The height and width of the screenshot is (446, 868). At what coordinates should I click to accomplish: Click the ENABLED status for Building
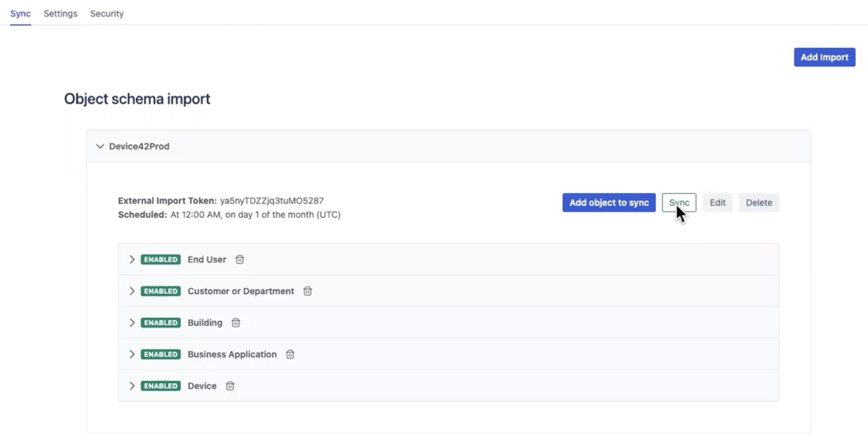160,323
